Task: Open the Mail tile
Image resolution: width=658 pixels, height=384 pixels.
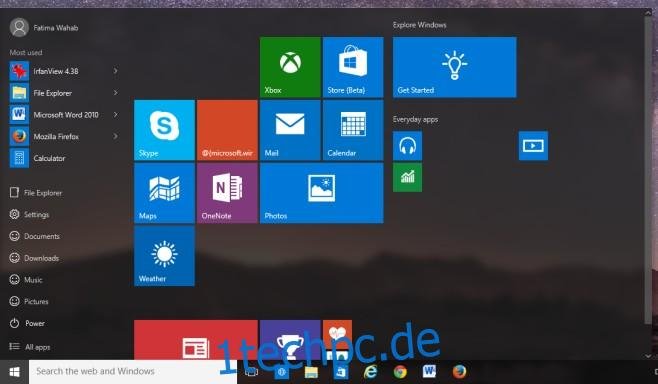Action: 290,130
